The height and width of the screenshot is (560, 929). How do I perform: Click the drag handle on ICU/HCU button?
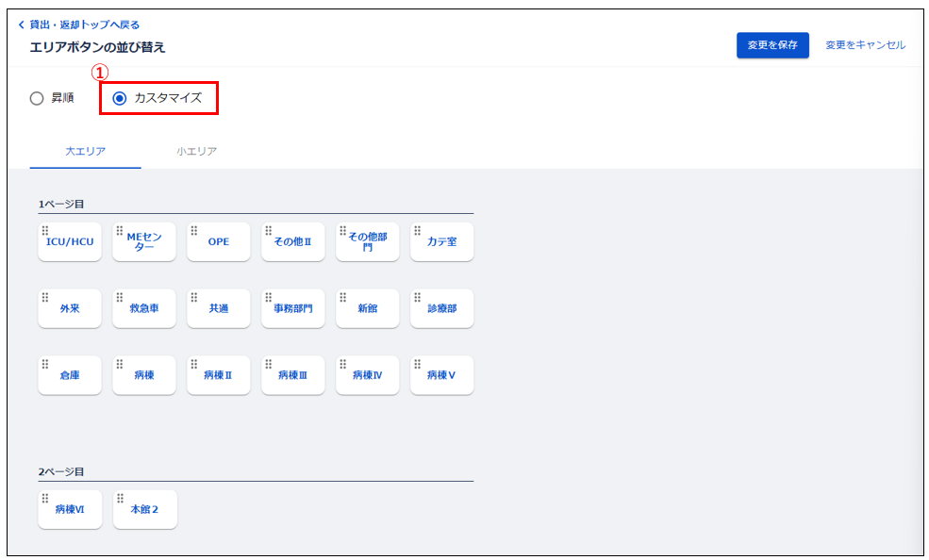point(45,230)
